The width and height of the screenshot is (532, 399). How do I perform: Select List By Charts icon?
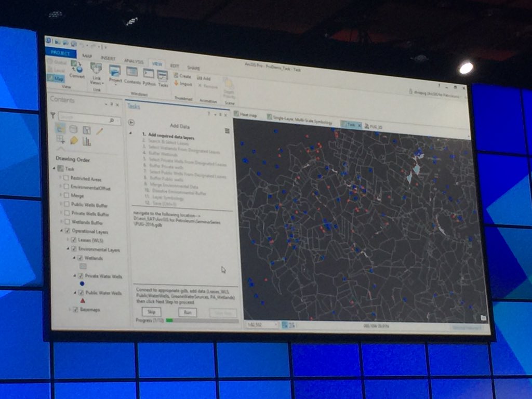pyautogui.click(x=87, y=141)
